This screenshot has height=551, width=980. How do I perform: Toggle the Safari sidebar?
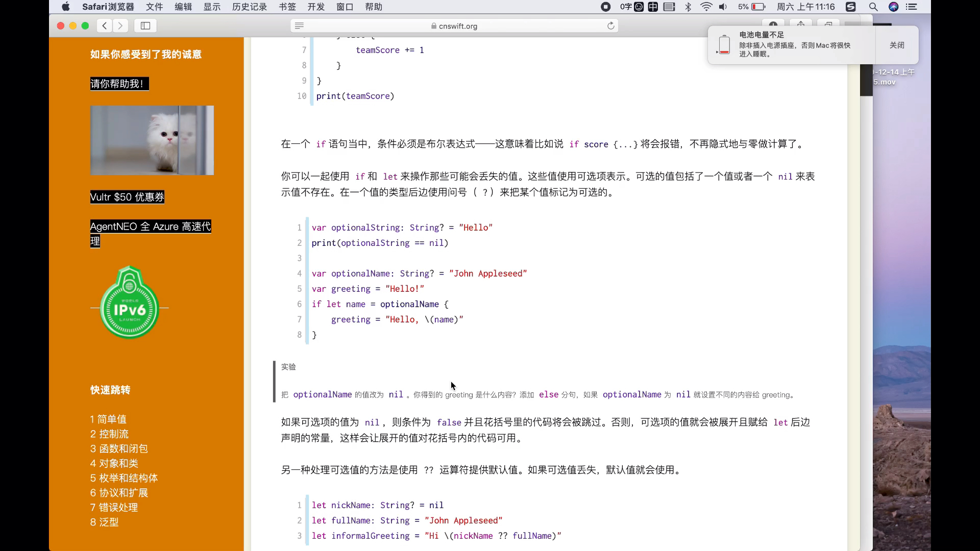click(x=145, y=26)
